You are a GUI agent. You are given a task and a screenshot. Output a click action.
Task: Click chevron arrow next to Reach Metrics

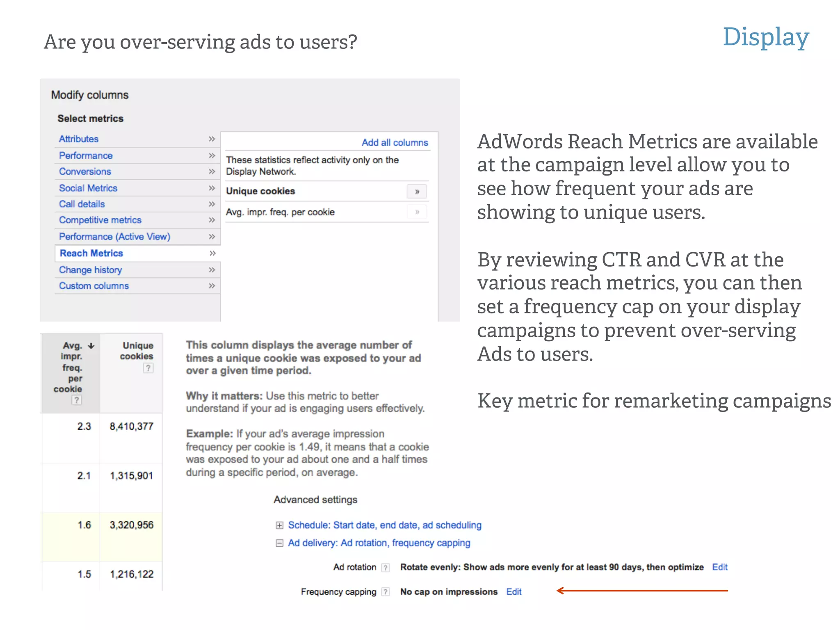[x=212, y=253]
